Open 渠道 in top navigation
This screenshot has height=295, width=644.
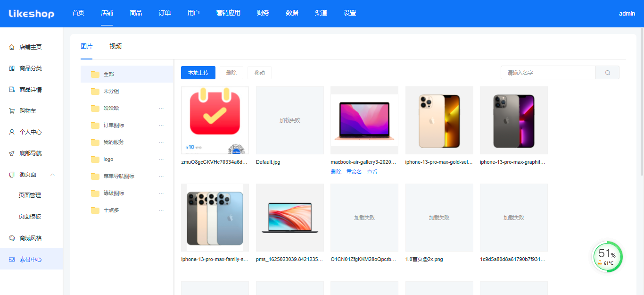[x=321, y=13]
